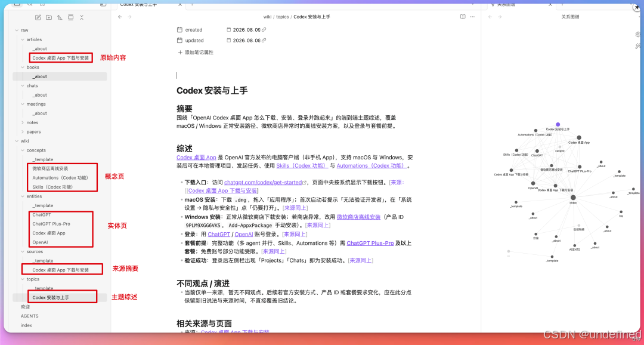Click topics in the note breadcrumb
Image resolution: width=644 pixels, height=345 pixels.
pyautogui.click(x=283, y=17)
